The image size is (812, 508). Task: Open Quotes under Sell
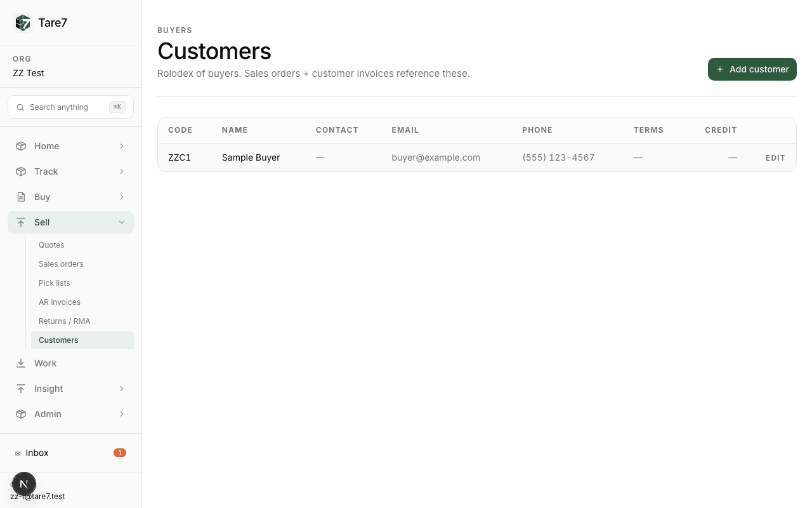[82, 245]
